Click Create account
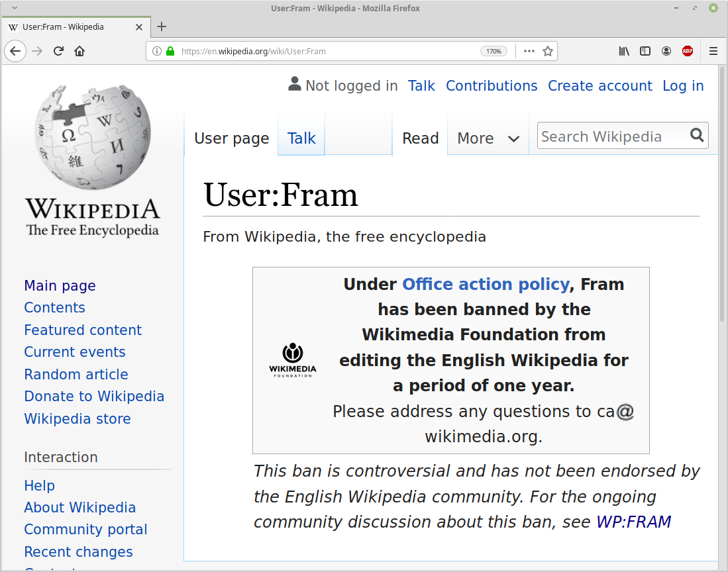Image resolution: width=728 pixels, height=572 pixels. coord(600,86)
